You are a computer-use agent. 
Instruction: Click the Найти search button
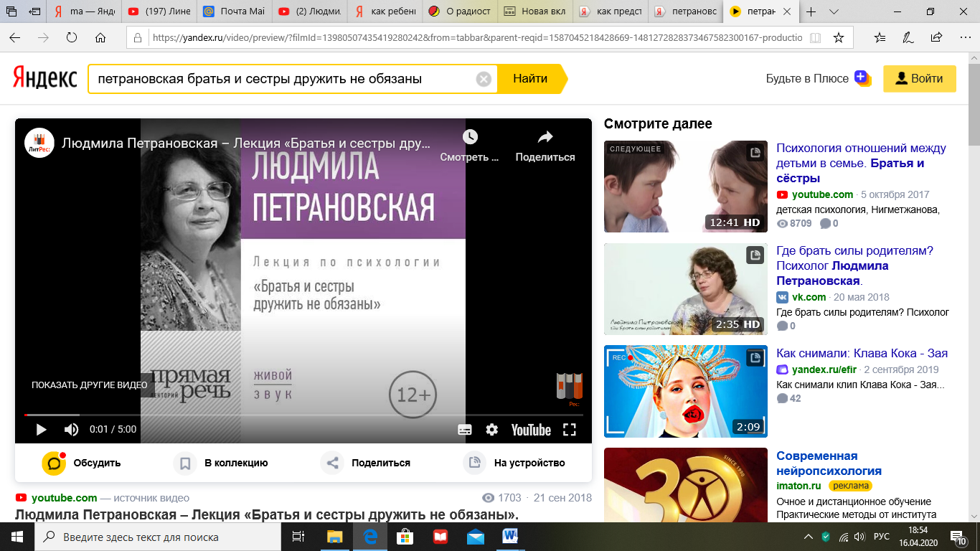[530, 79]
